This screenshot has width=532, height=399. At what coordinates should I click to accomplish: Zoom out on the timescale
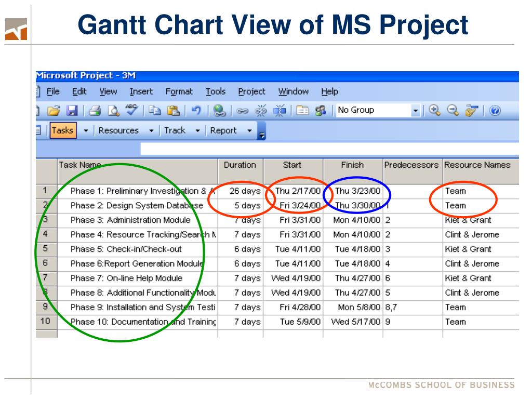coord(453,110)
